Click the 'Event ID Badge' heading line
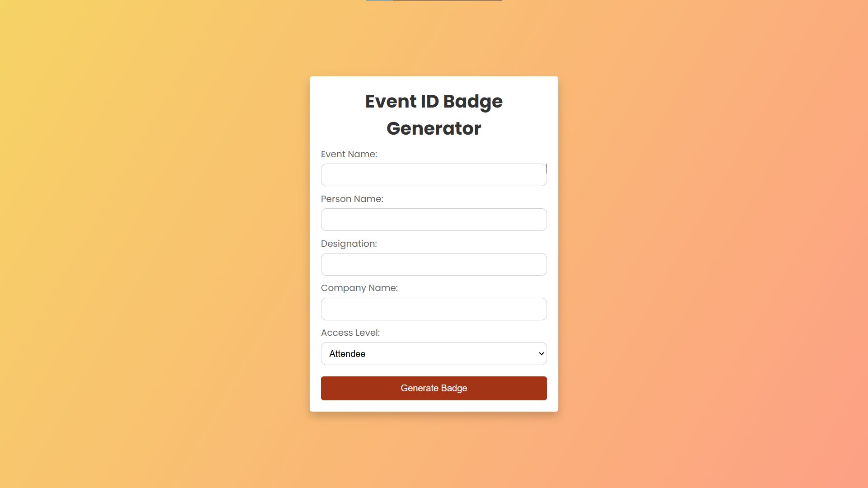This screenshot has width=868, height=488. (x=434, y=102)
